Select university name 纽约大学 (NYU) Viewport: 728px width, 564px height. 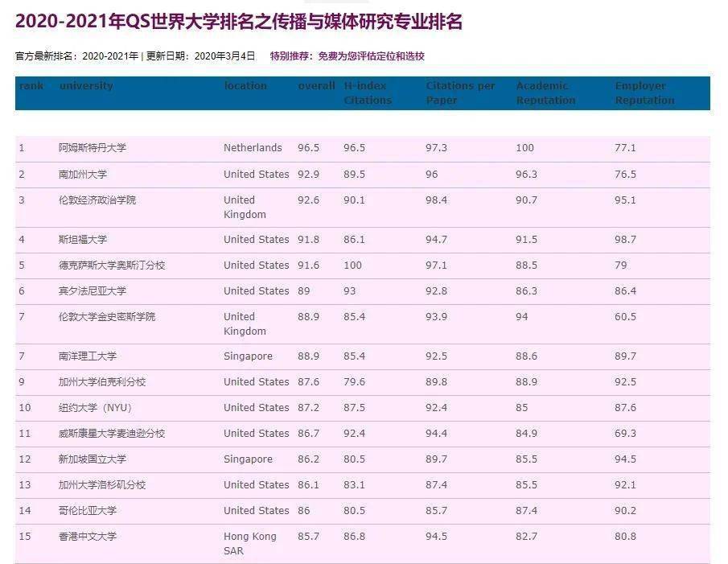(95, 408)
